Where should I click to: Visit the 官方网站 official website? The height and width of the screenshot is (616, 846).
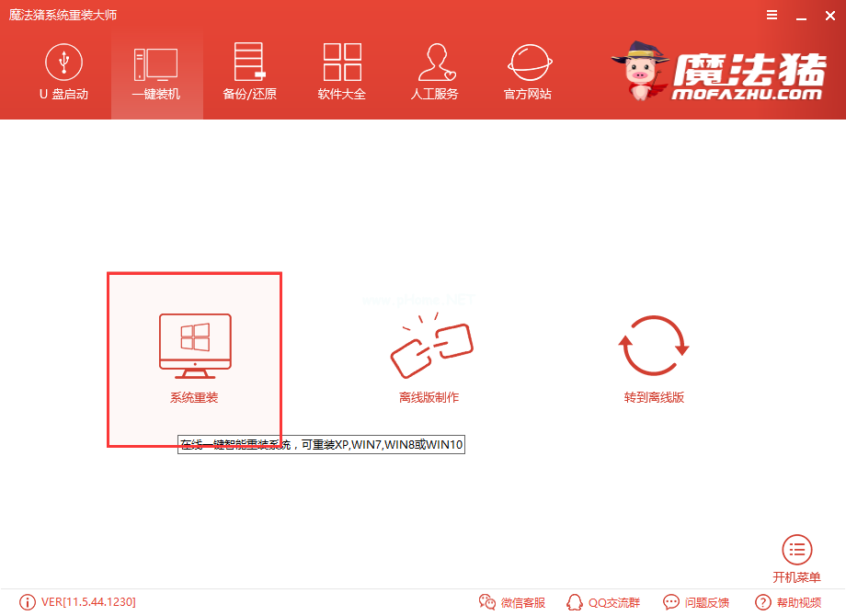pyautogui.click(x=527, y=72)
